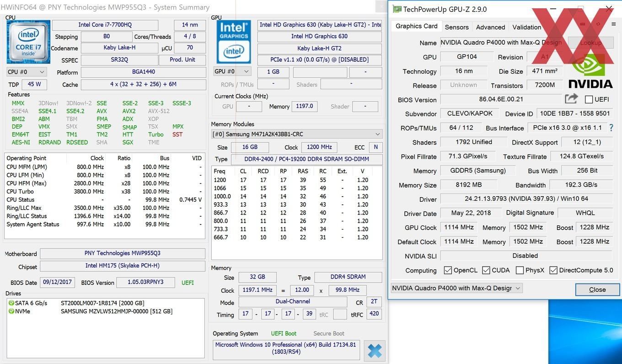Click the AVX2 feature label

point(129,111)
